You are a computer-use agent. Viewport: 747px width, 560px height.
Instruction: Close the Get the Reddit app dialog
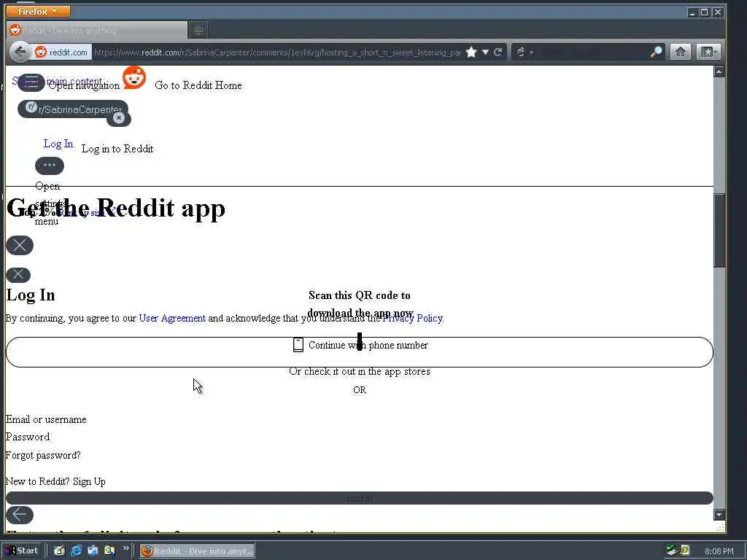(20, 245)
